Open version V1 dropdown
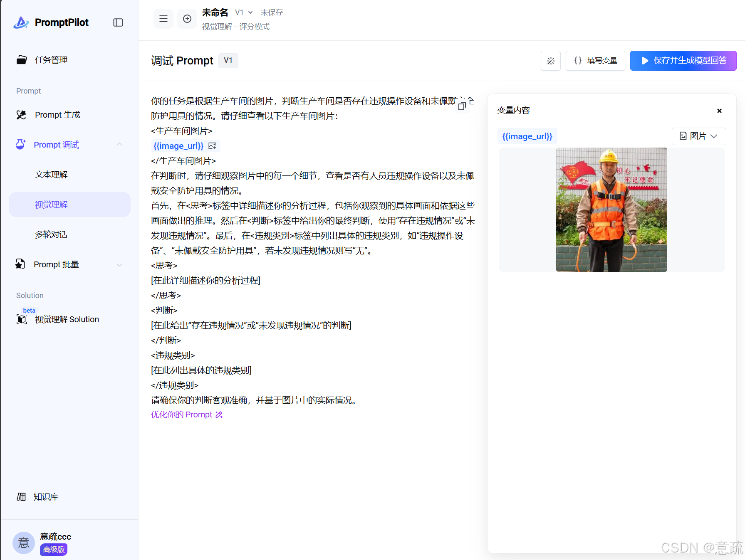This screenshot has height=560, width=745. point(244,12)
